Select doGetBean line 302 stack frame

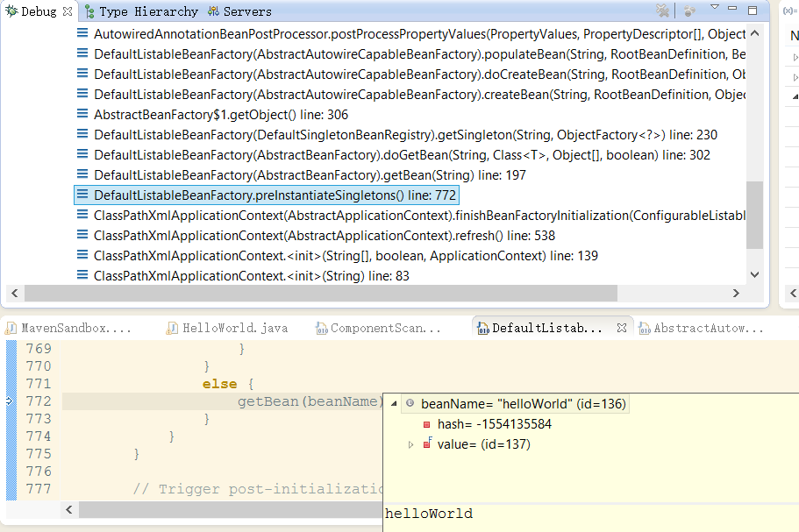tap(394, 155)
